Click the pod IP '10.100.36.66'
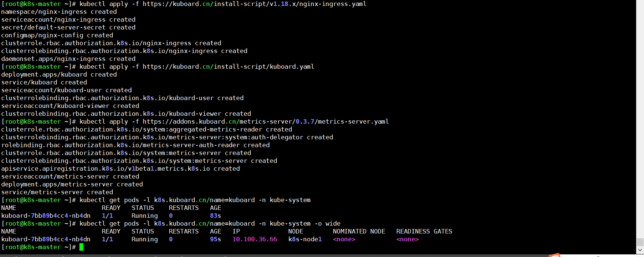Image resolution: width=644 pixels, height=257 pixels. tap(255, 239)
